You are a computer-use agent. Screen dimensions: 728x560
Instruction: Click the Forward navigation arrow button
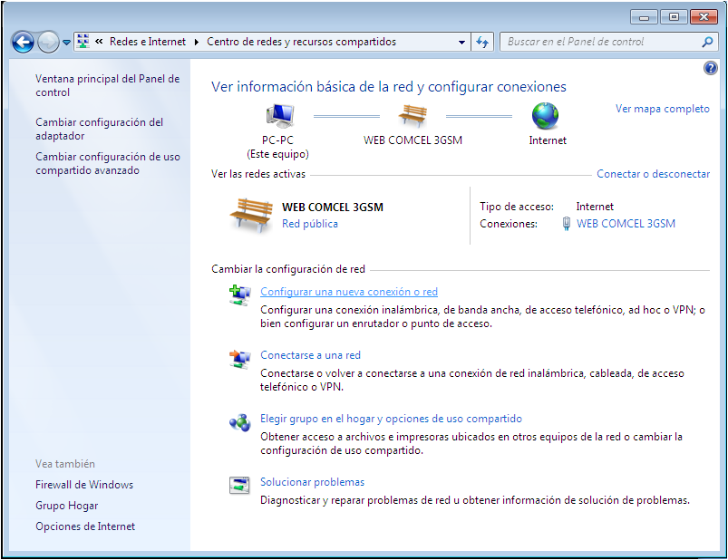click(48, 43)
